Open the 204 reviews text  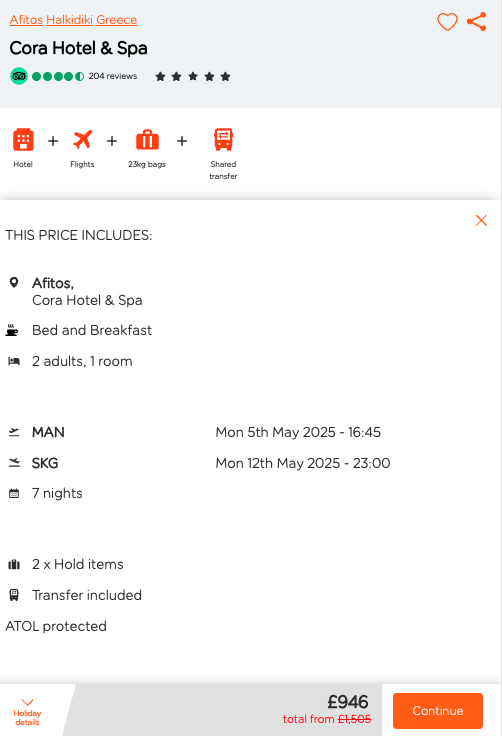click(x=113, y=76)
